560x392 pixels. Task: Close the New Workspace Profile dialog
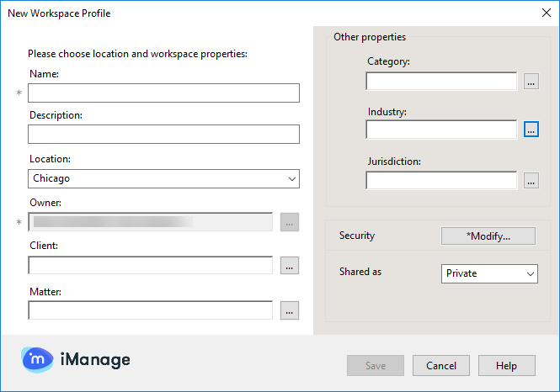(545, 13)
